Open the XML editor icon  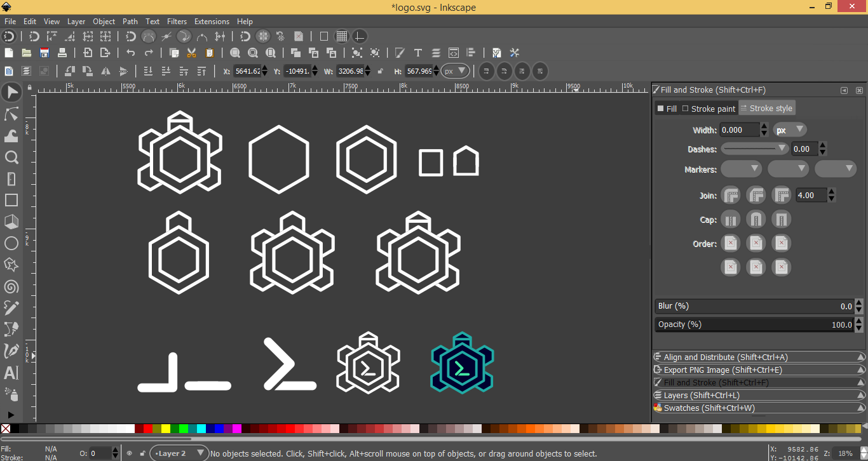[454, 53]
